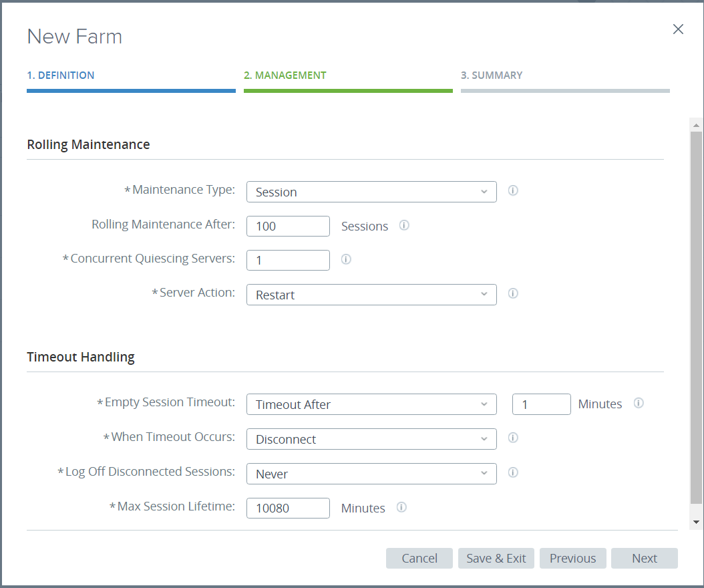Click info icon next to Rolling Maintenance Sessions
704x588 pixels.
tap(404, 225)
